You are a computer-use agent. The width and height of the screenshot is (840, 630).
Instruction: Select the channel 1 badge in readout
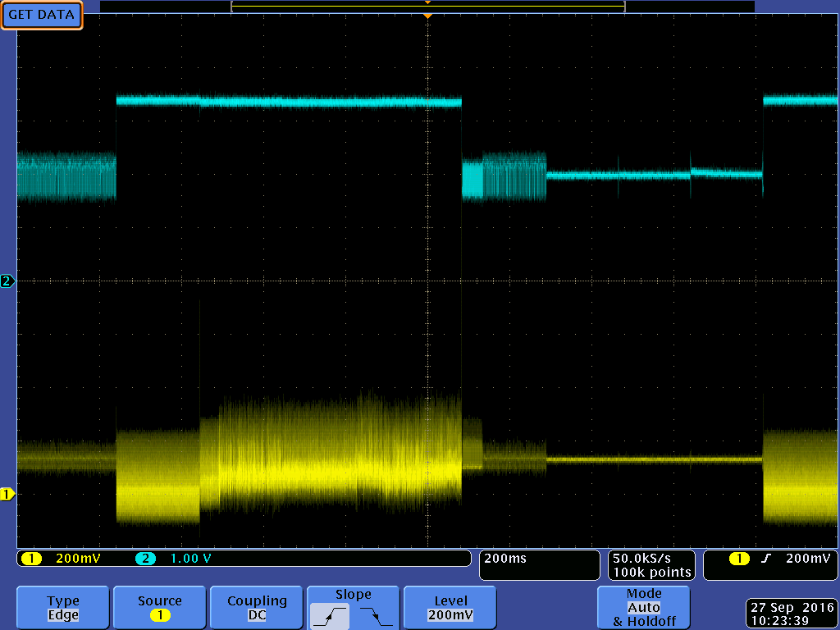[32, 559]
